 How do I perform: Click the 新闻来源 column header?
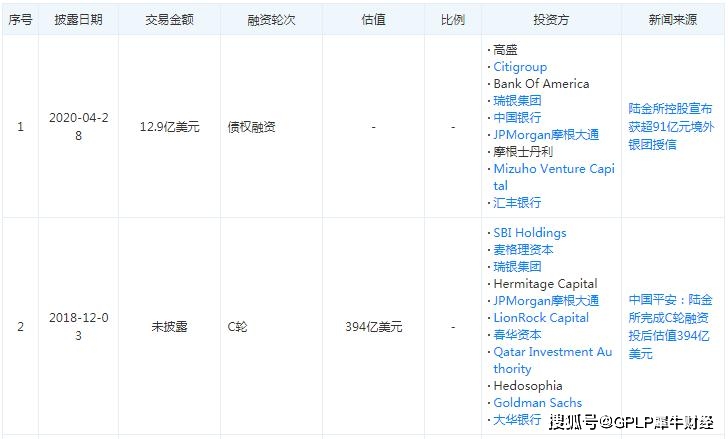[x=673, y=19]
